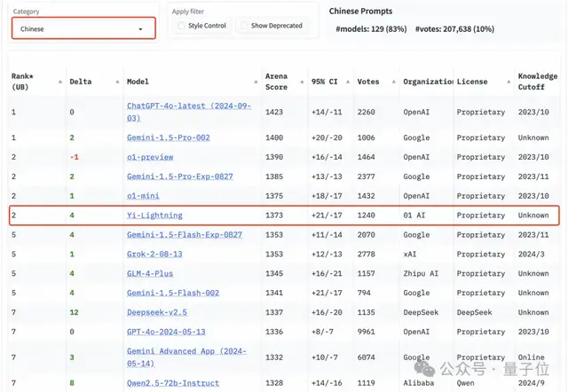This screenshot has width=568, height=392.
Task: Sort table by Arena Score column
Action: [x=276, y=82]
